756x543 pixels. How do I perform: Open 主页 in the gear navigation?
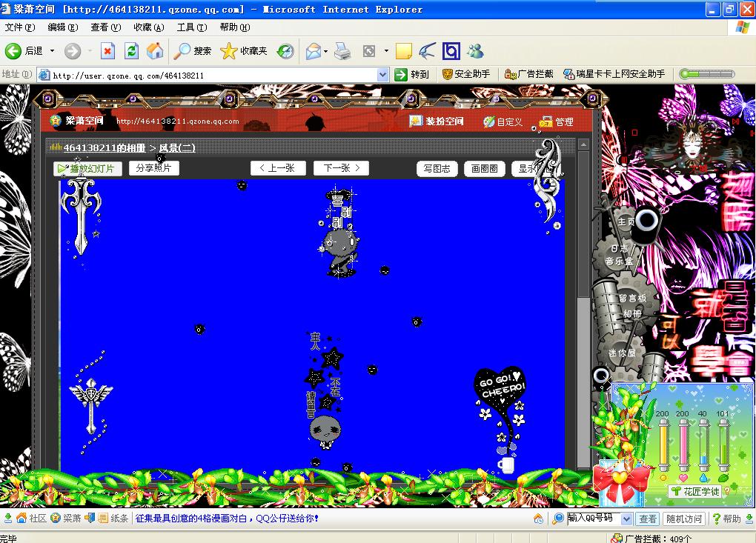[626, 221]
